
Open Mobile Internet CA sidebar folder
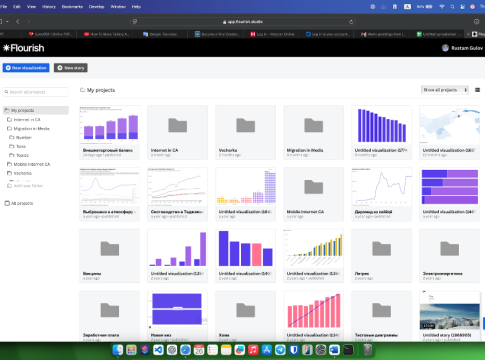(29, 164)
